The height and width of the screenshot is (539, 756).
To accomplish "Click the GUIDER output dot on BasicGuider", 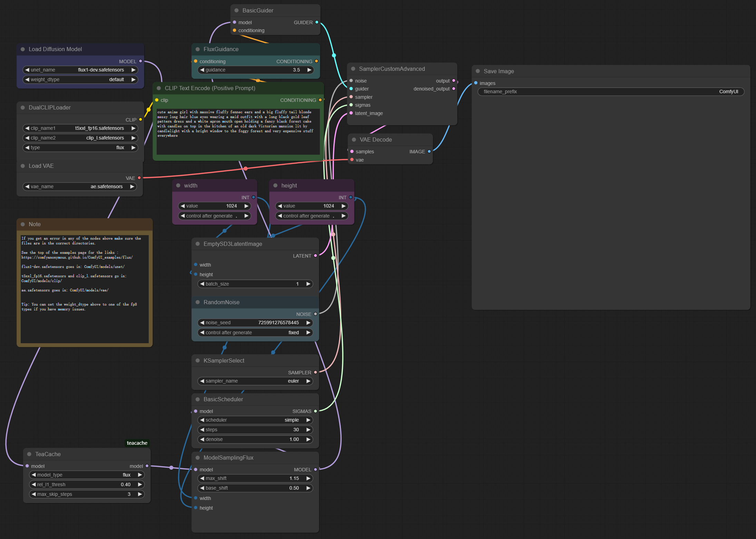I will click(316, 22).
